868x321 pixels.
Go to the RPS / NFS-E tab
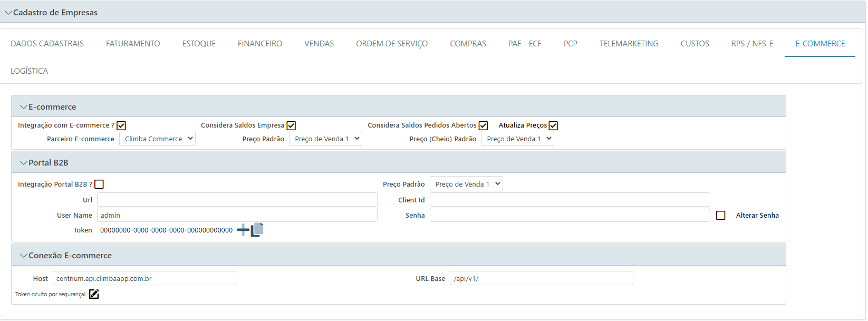click(x=752, y=44)
